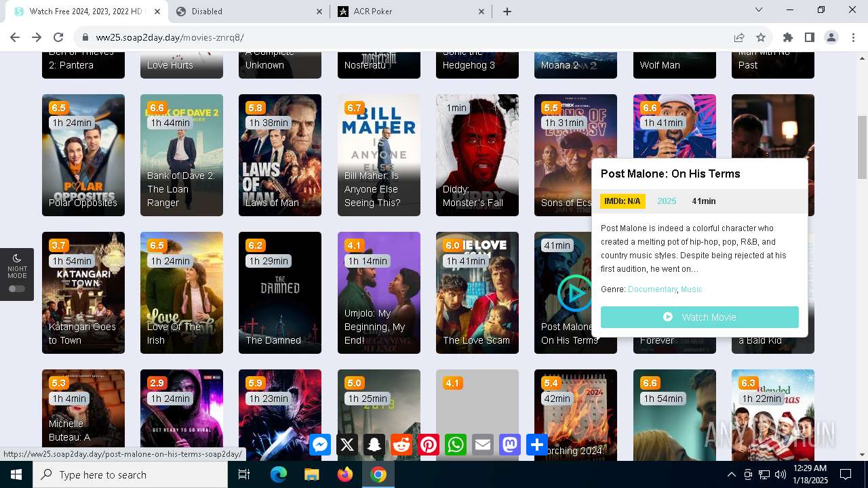Click Post Malone: On His Terms title
This screenshot has width=868, height=488.
[x=670, y=174]
